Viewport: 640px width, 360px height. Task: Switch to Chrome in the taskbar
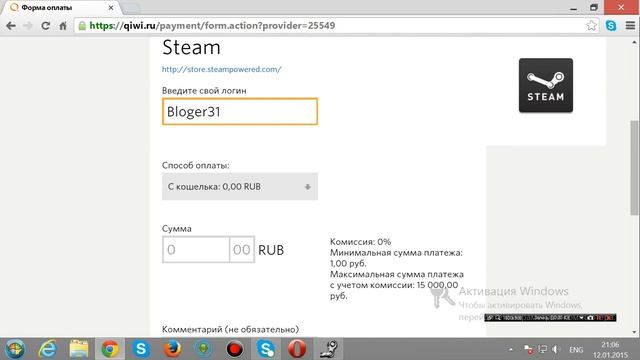110,349
